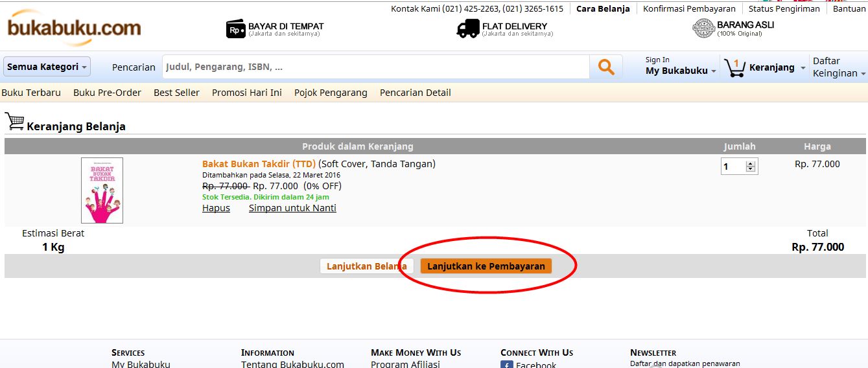Click Stok Tersedia. Dikirim dalam 24 jam text

point(266,197)
